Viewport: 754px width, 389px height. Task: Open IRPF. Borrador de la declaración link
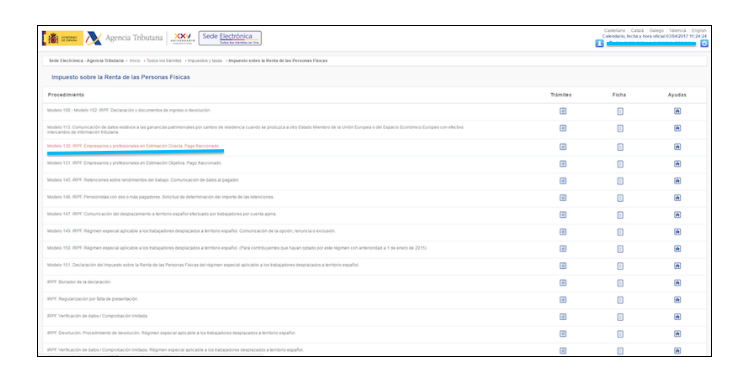[x=79, y=282]
